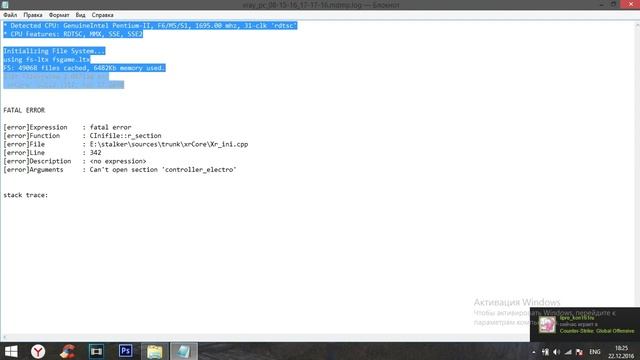Open the Windows Start button
This screenshot has height=360, width=640.
[11, 351]
